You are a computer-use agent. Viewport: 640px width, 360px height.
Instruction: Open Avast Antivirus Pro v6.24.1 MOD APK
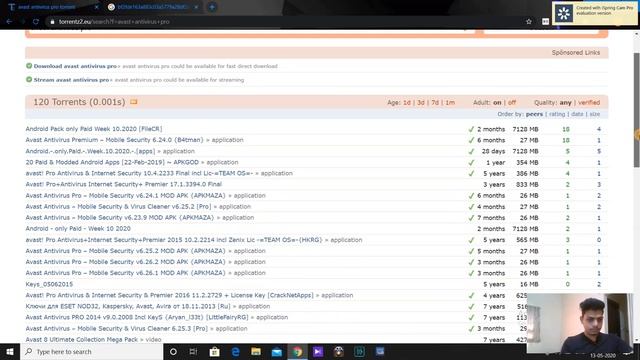(x=125, y=196)
